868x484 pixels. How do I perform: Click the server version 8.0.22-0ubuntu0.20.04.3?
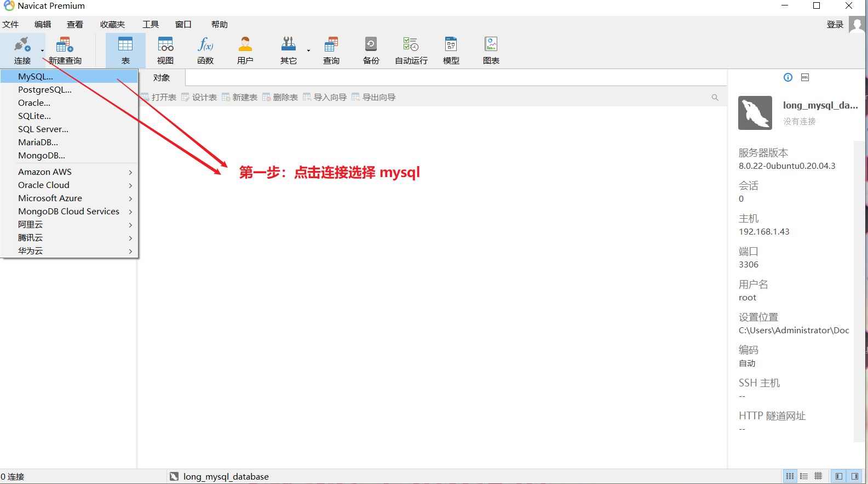[787, 166]
